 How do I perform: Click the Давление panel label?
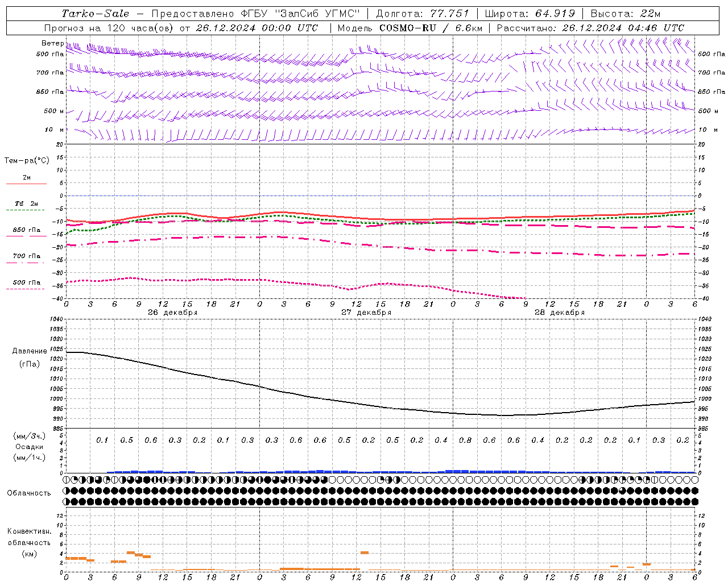30,351
